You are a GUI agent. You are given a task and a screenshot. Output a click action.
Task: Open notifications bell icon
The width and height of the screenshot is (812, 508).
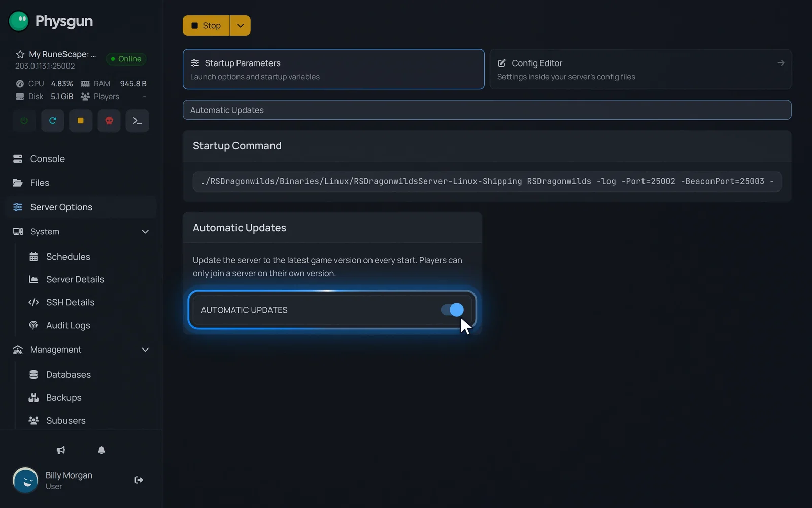(101, 450)
